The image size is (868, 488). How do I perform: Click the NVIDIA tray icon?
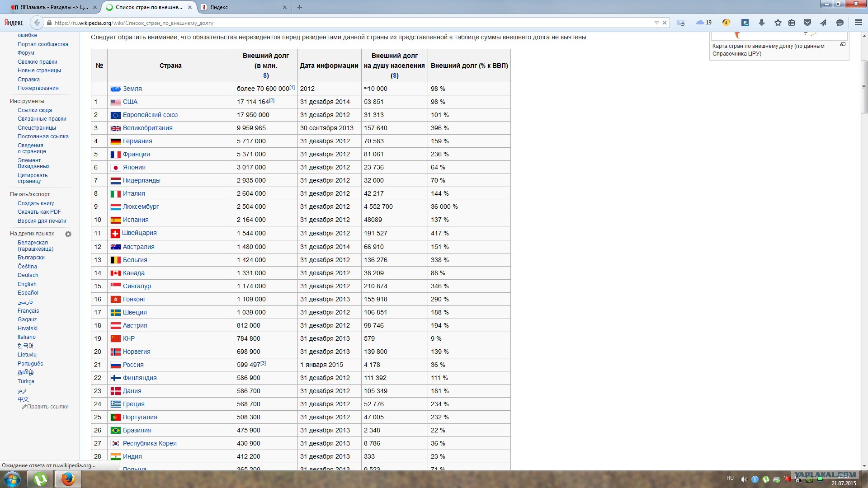(809, 479)
